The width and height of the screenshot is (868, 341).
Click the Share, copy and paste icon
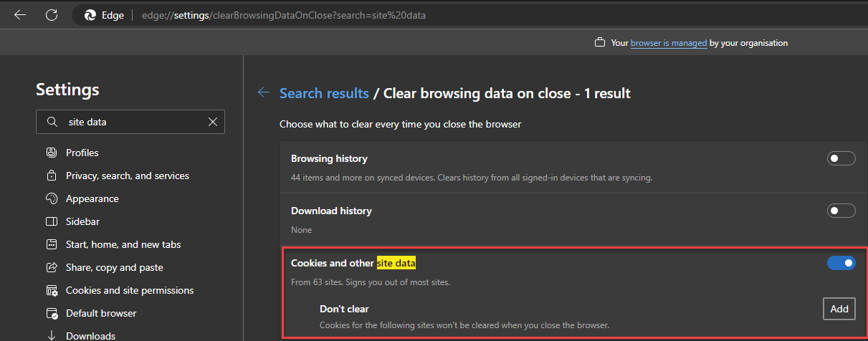51,267
